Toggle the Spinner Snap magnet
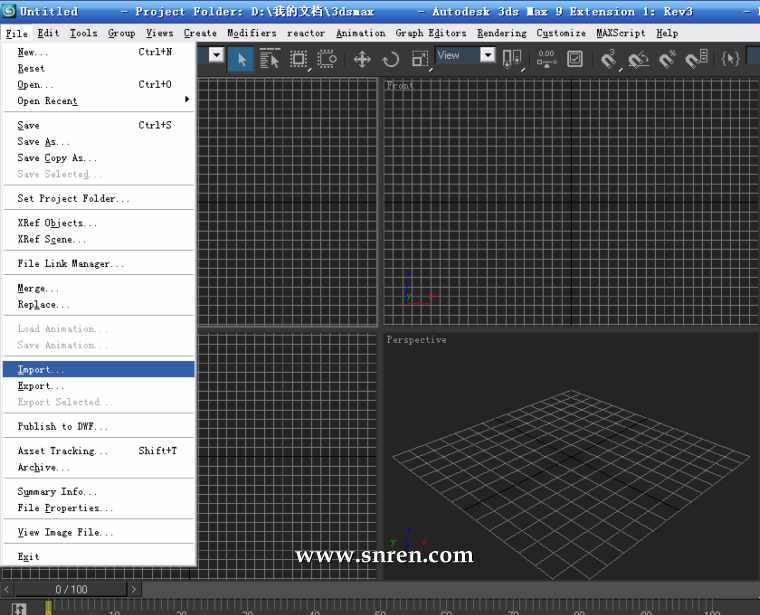Image resolution: width=760 pixels, height=615 pixels. 697,59
